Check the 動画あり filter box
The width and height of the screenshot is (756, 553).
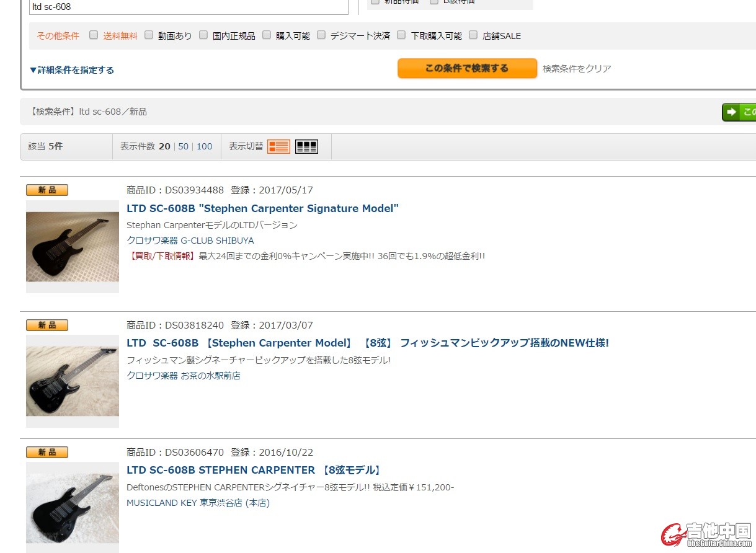tap(149, 35)
